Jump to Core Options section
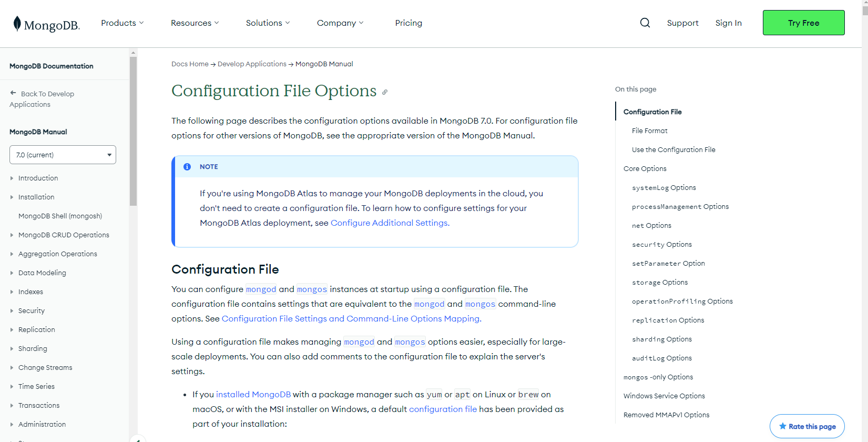 [645, 169]
